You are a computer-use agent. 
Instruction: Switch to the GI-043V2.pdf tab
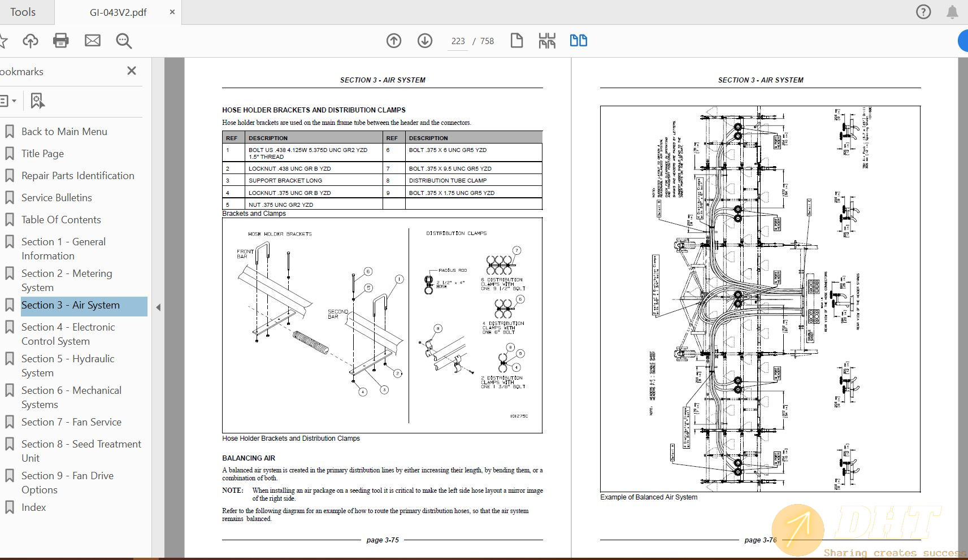click(x=118, y=12)
